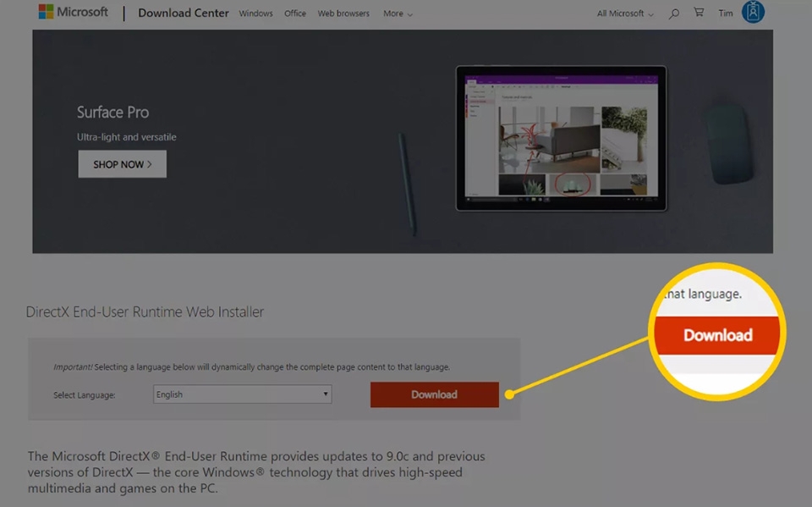Open the Windows menu item

click(x=255, y=14)
